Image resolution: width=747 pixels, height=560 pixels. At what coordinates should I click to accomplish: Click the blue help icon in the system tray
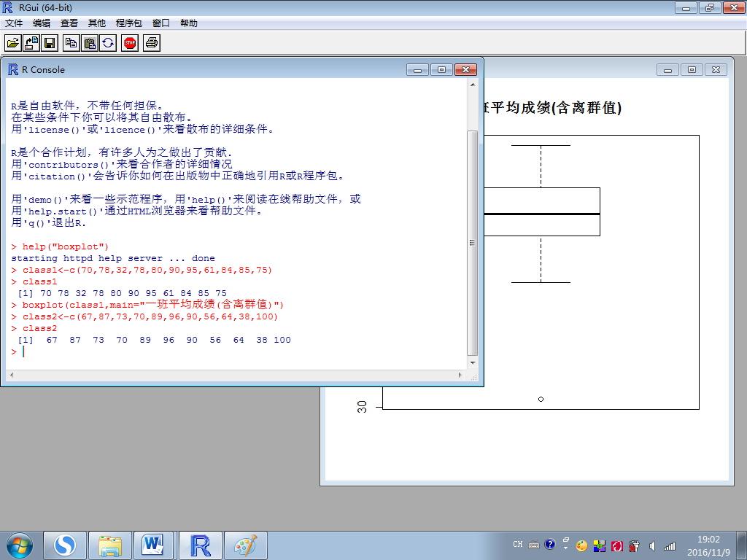tap(550, 544)
